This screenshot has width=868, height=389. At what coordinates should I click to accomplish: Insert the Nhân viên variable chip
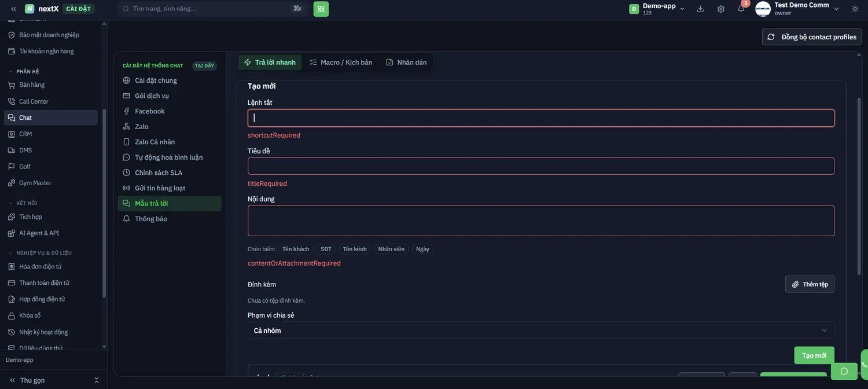[391, 249]
